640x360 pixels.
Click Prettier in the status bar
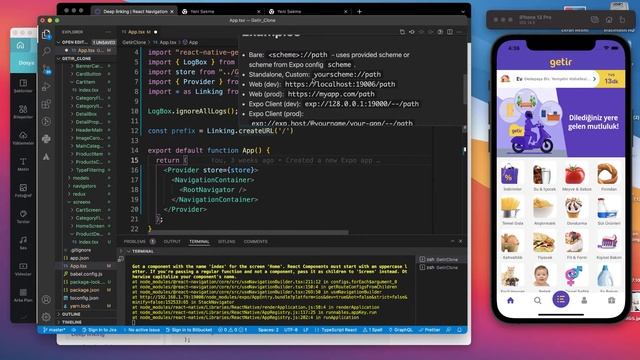point(429,330)
